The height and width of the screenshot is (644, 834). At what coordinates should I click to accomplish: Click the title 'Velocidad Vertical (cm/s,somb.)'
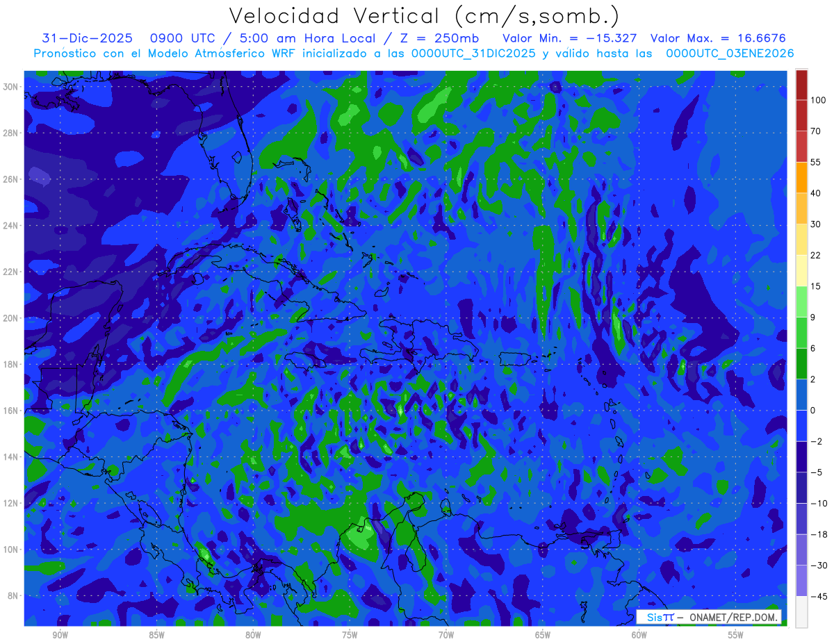point(424,16)
